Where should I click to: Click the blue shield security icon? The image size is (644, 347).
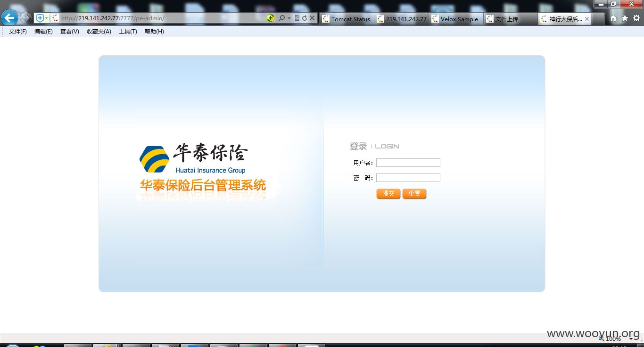click(x=40, y=18)
